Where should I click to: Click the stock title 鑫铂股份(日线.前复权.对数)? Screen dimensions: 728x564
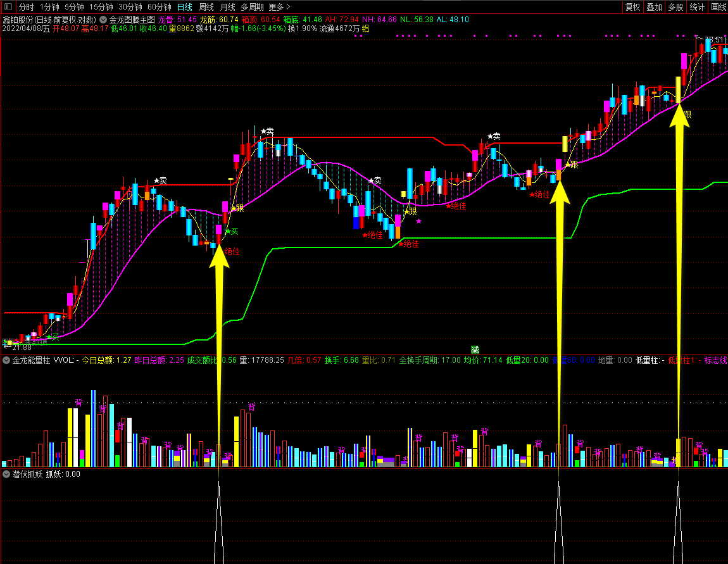pos(49,20)
